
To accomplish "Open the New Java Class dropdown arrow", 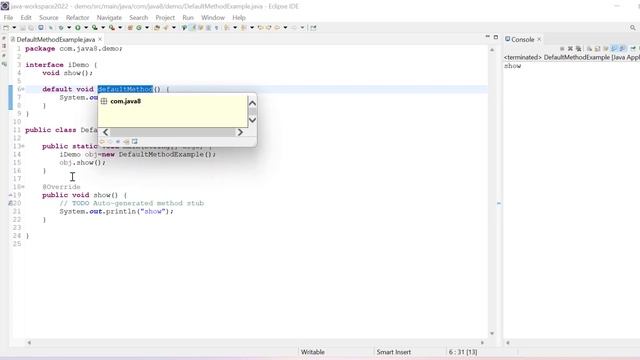I will pos(147,28).
